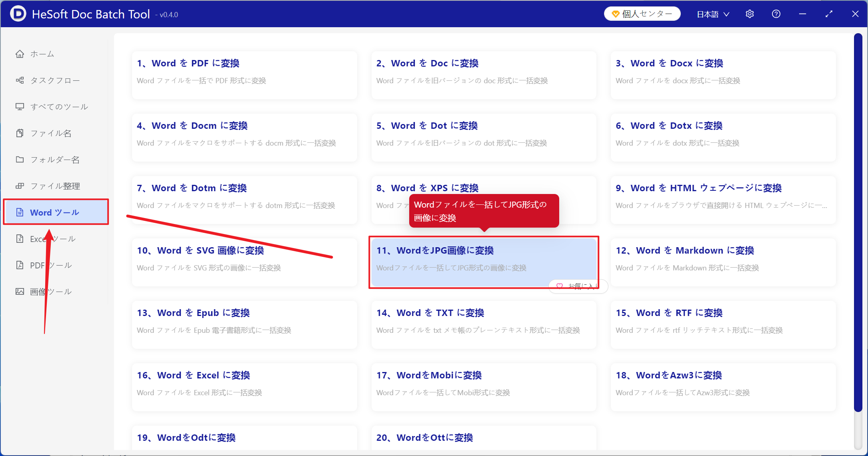Click the heart favorite icon
The height and width of the screenshot is (456, 868).
[x=560, y=286]
